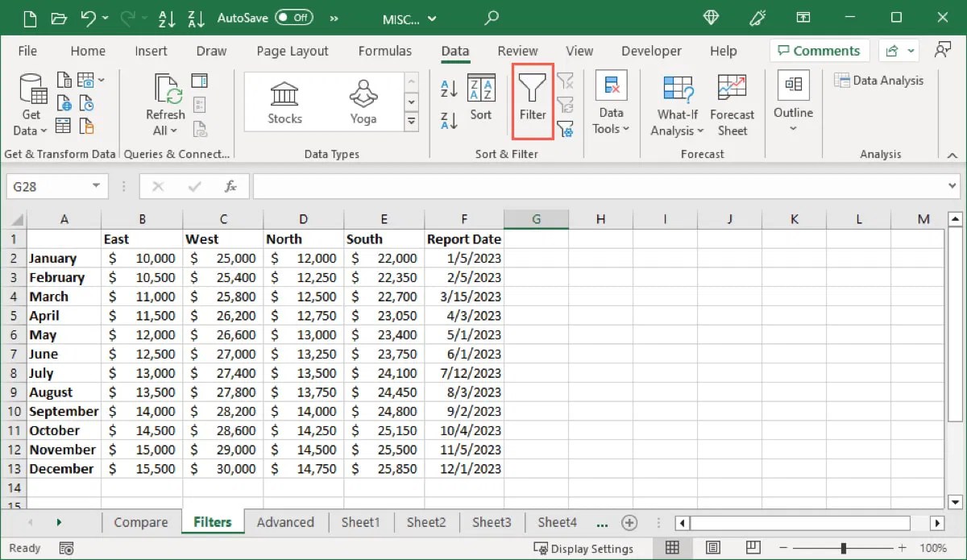The height and width of the screenshot is (560, 967).
Task: Select the Yoga data type
Action: (363, 102)
